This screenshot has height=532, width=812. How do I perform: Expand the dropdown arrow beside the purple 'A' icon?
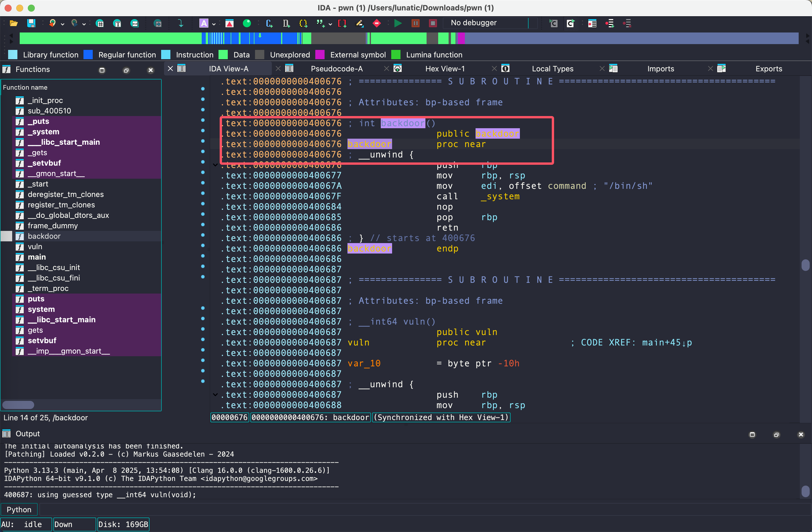(214, 24)
